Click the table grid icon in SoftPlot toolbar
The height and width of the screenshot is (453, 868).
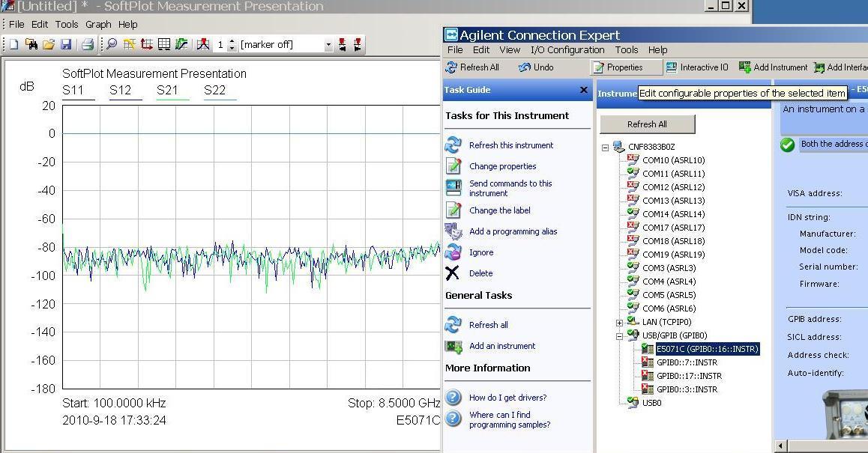tap(164, 45)
